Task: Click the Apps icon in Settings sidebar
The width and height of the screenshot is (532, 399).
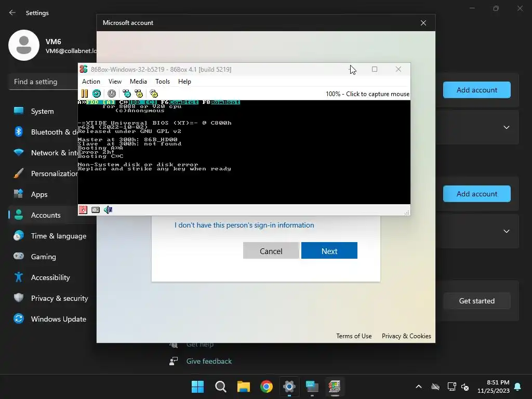Action: (19, 194)
